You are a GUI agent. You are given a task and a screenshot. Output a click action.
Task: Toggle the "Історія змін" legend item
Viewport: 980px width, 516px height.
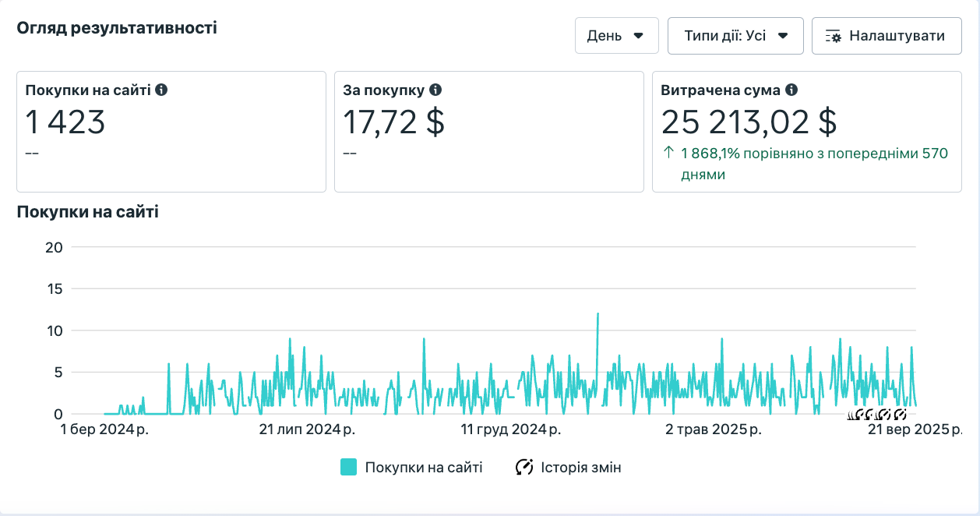(568, 468)
